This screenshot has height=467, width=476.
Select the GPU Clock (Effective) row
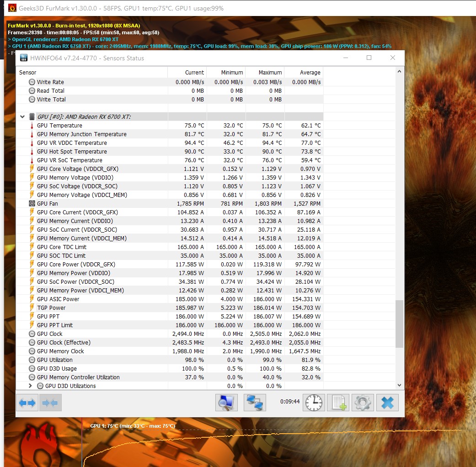click(x=170, y=343)
